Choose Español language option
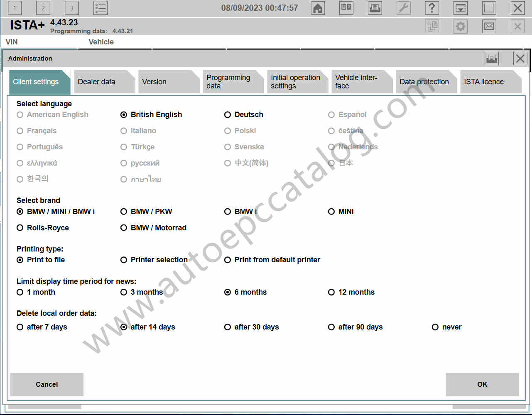 [x=347, y=115]
